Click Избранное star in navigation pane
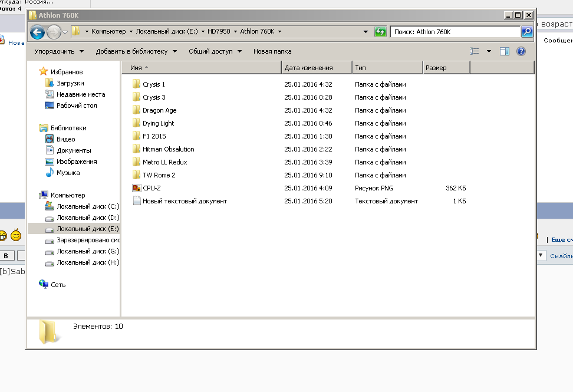The width and height of the screenshot is (573, 392). click(x=44, y=71)
